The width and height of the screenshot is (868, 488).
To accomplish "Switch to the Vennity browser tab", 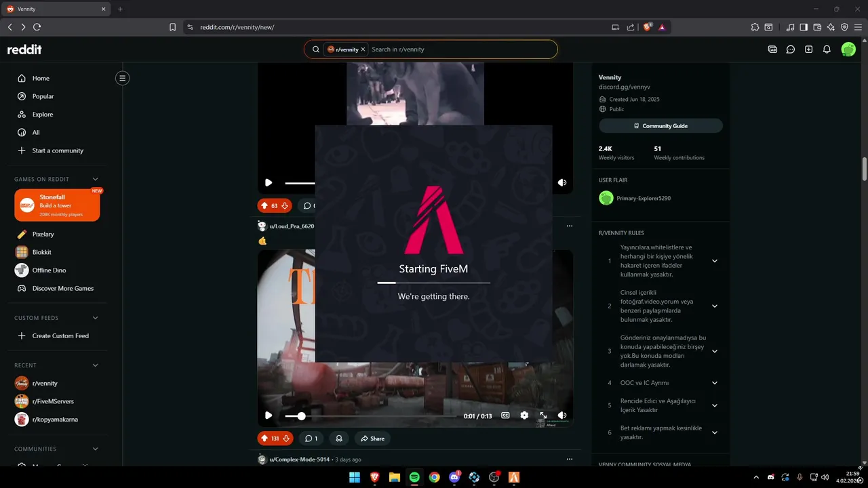I will 56,9.
